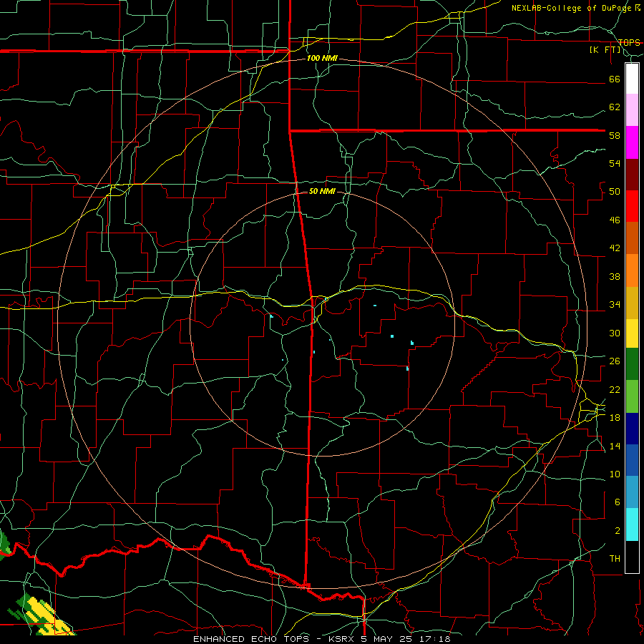This screenshot has height=644, width=644.
Task: Click the dark green swatch on the color scale
Action: click(x=632, y=364)
